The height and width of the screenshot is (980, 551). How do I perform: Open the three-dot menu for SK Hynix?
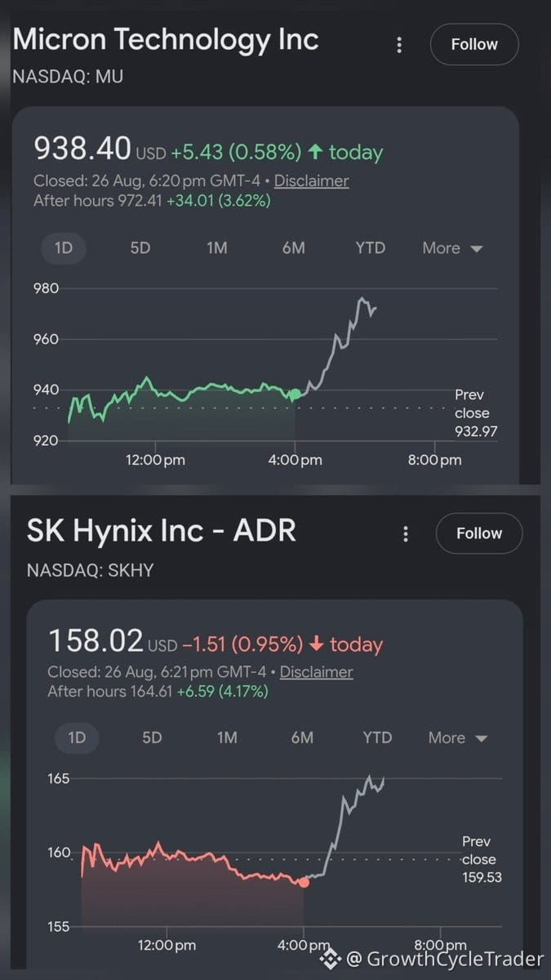click(406, 534)
